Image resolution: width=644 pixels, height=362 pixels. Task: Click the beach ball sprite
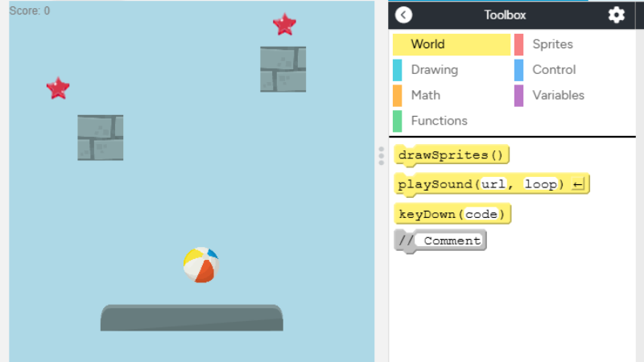click(200, 265)
